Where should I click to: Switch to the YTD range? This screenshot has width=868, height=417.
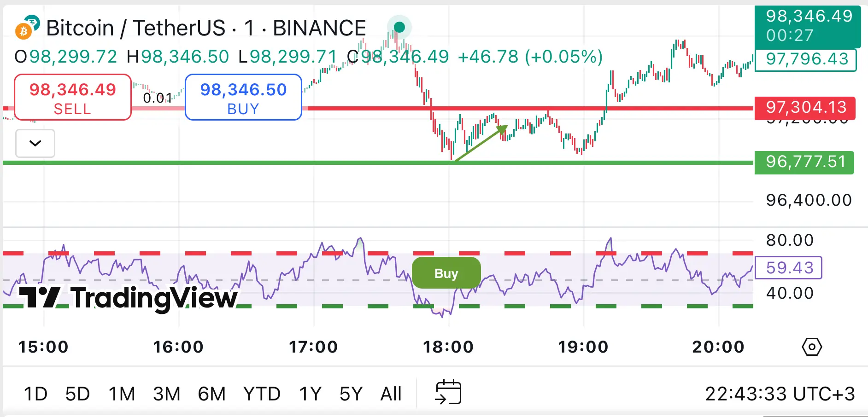click(x=262, y=394)
